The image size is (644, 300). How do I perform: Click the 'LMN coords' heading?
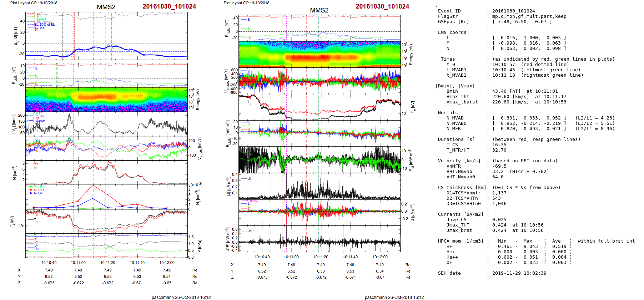click(452, 32)
